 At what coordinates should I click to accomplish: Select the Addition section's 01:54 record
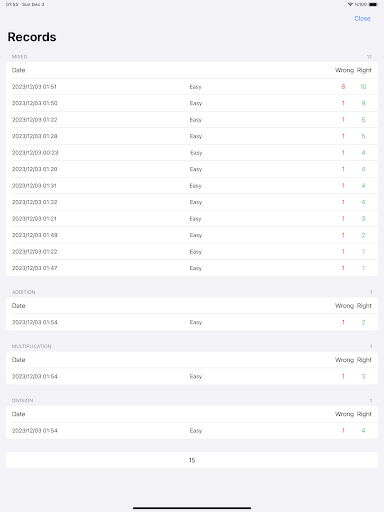tap(192, 322)
